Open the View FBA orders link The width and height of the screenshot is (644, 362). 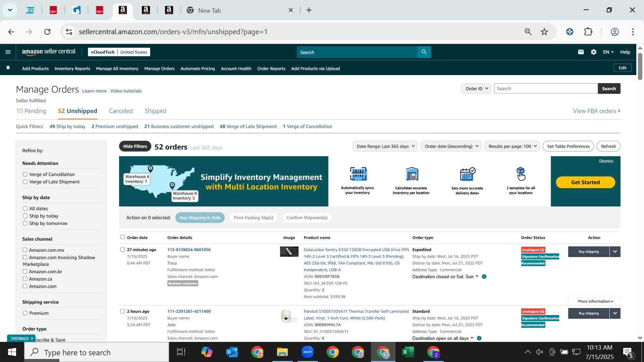[596, 111]
